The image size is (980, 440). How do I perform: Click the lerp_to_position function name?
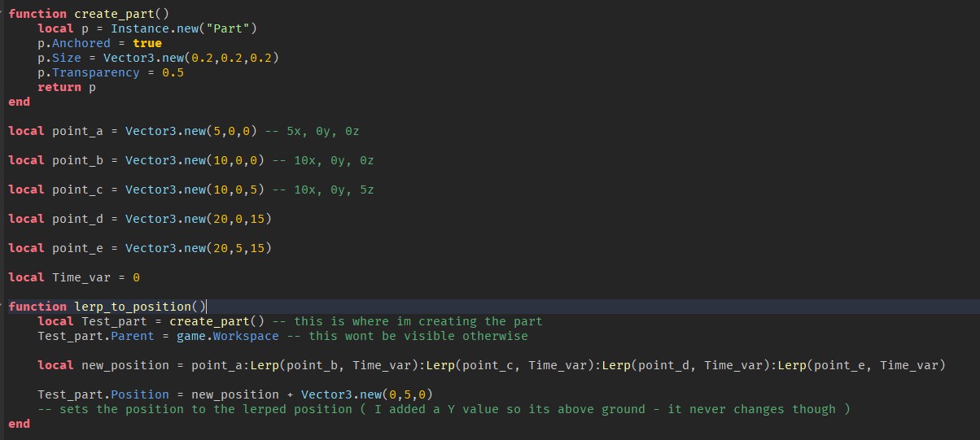pos(133,307)
